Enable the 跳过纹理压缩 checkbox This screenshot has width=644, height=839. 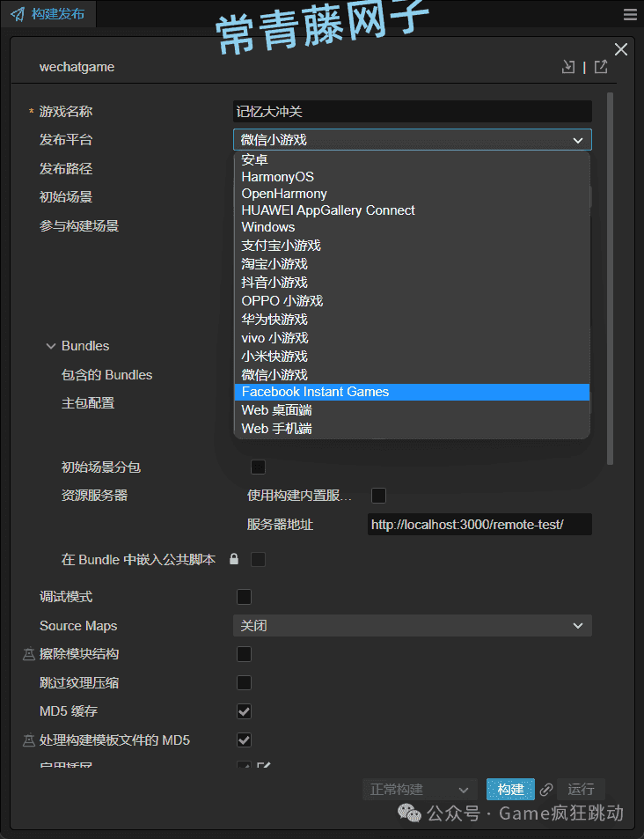coord(244,683)
